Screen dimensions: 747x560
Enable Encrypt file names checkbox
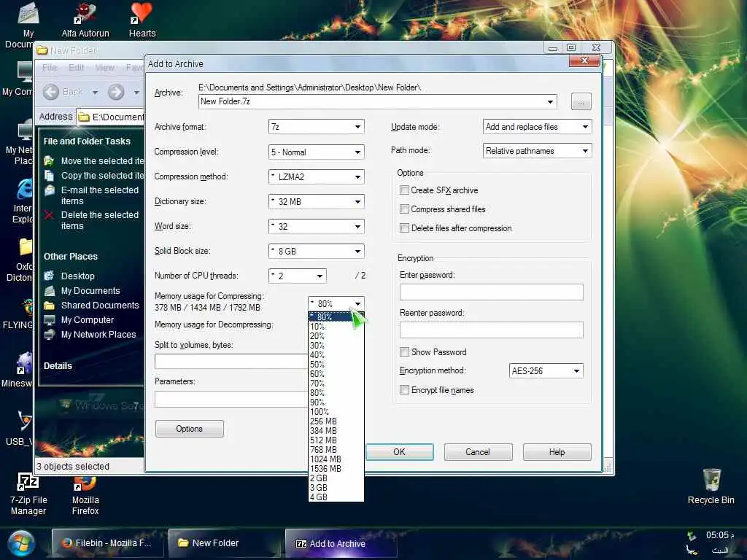pos(404,390)
